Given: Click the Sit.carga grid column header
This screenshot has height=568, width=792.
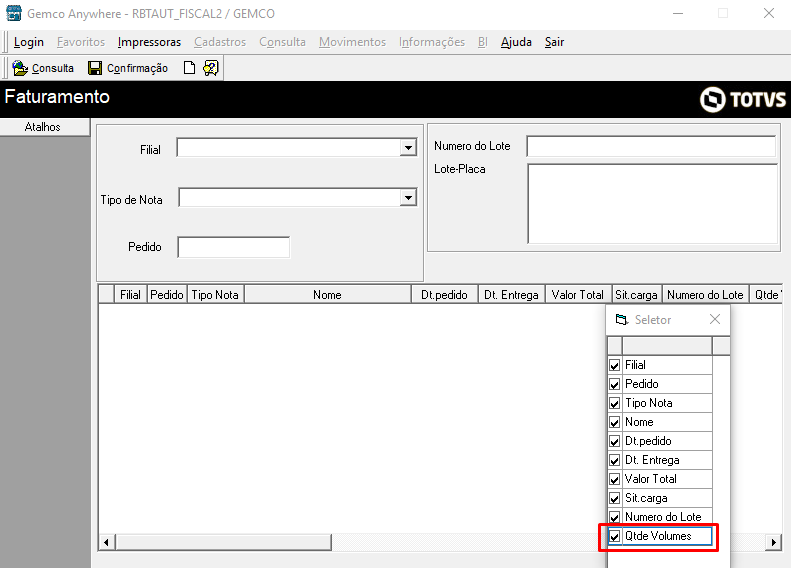Looking at the screenshot, I should tap(636, 294).
